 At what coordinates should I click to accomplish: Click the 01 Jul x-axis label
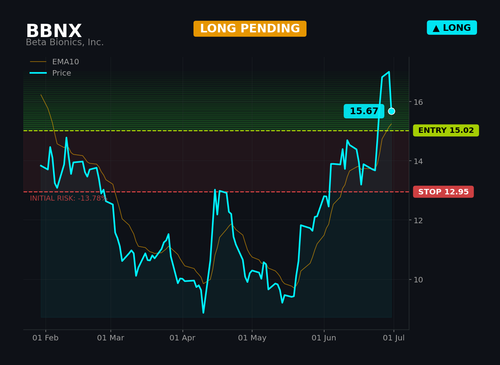click(x=394, y=338)
